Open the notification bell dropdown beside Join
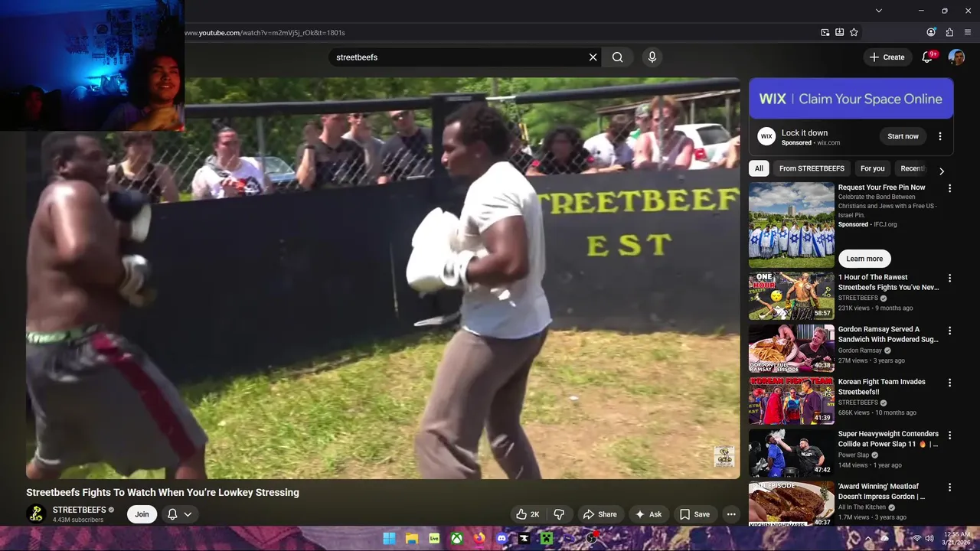The width and height of the screenshot is (980, 551). (179, 514)
